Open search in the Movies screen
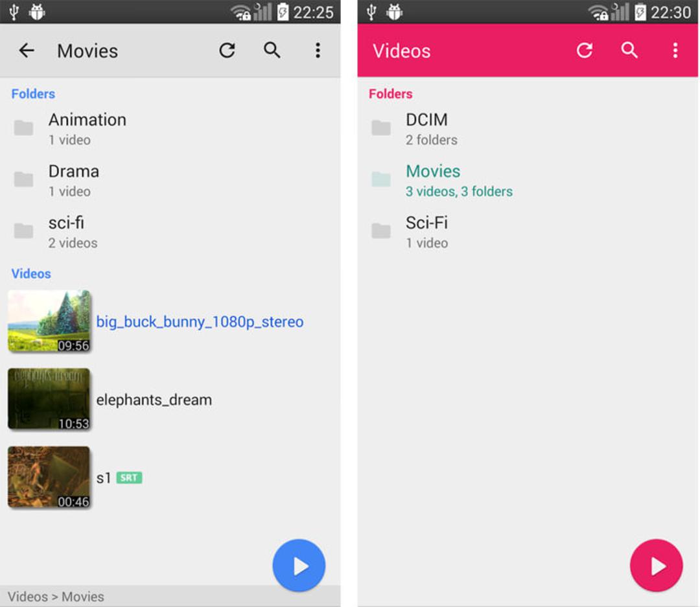Image resolution: width=700 pixels, height=607 pixels. click(272, 50)
